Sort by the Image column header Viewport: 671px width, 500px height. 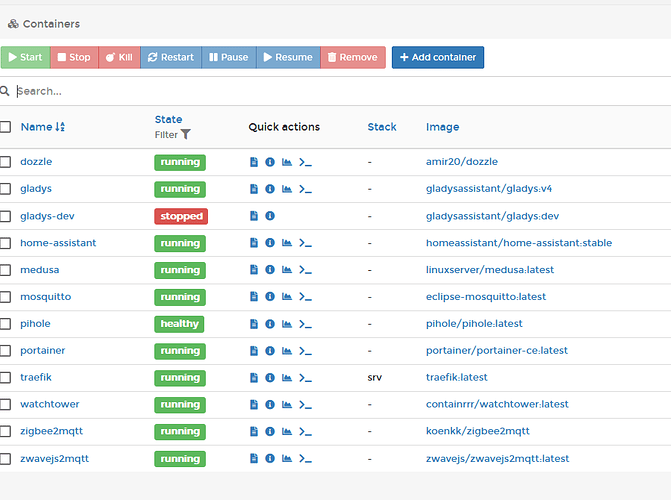(442, 127)
